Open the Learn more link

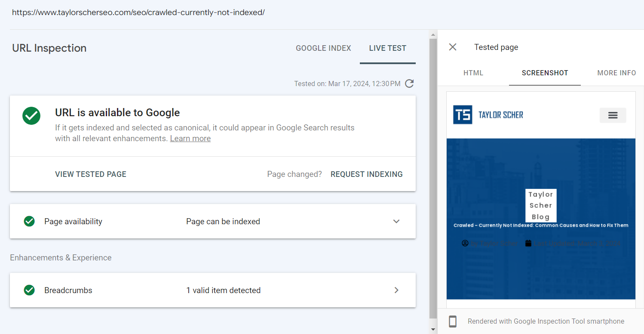click(x=190, y=139)
